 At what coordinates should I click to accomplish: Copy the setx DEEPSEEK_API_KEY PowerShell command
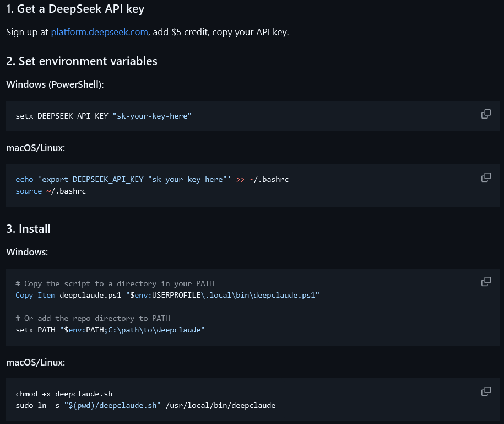[x=486, y=114]
